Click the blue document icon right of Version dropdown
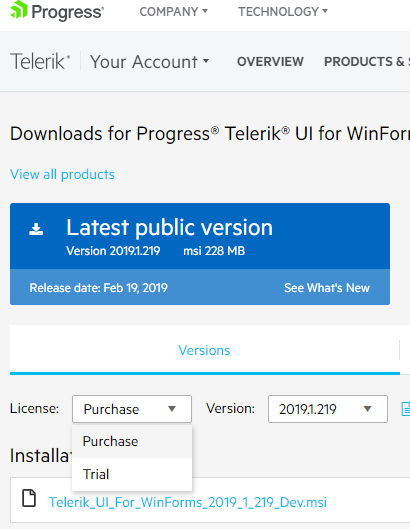The width and height of the screenshot is (410, 529). coord(406,409)
